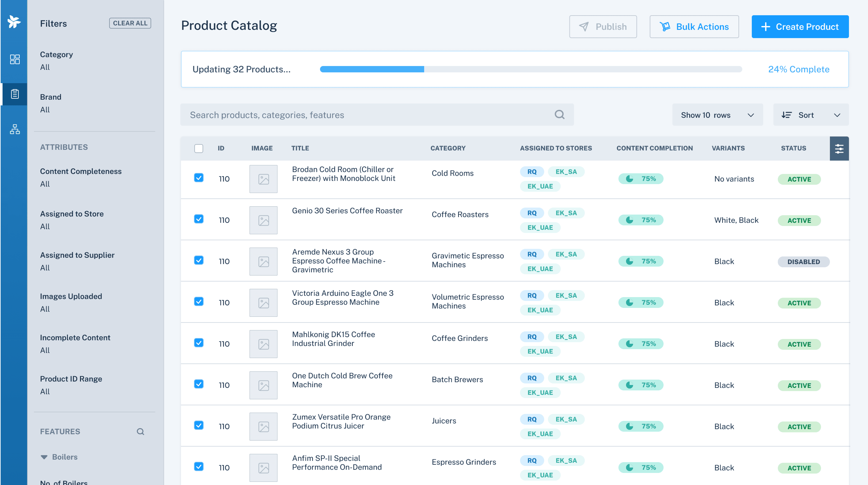Click the CONTENT COMPLETION column header
The width and height of the screenshot is (868, 485).
click(x=654, y=148)
